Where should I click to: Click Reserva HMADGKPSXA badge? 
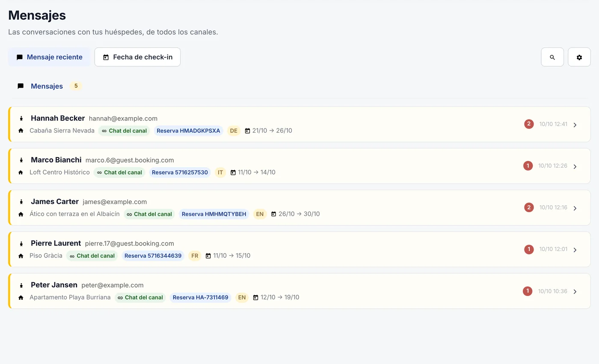pyautogui.click(x=188, y=131)
